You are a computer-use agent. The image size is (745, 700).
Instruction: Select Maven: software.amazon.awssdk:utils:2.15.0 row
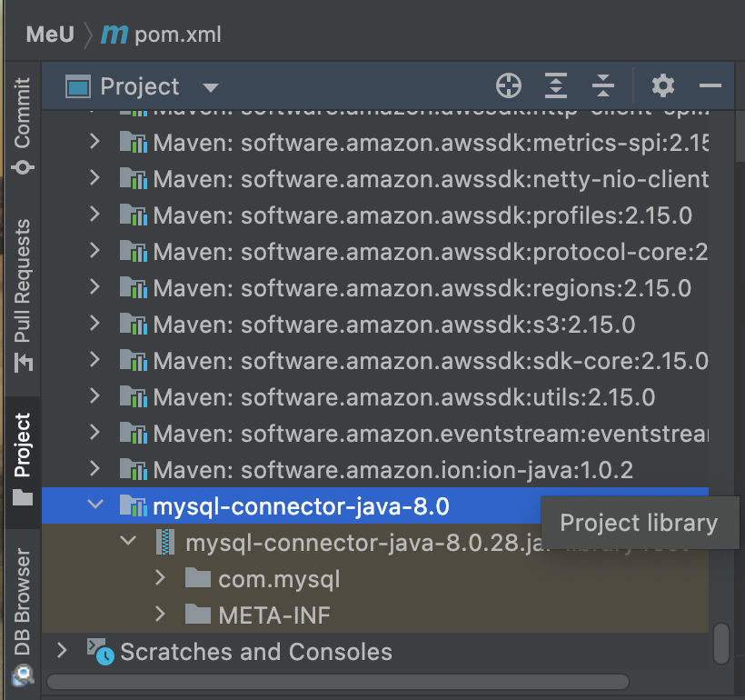coord(375,397)
